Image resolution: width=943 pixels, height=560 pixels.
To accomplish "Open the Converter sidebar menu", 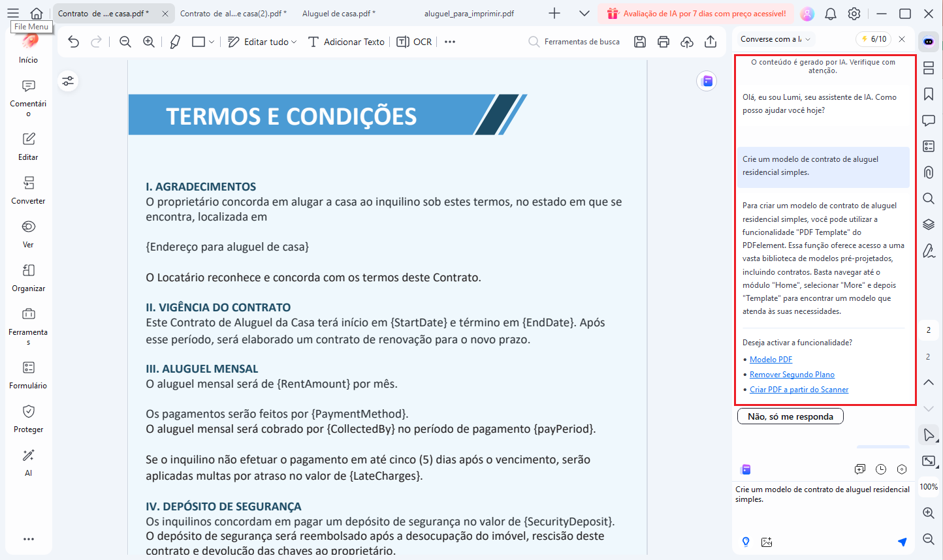I will [27, 191].
